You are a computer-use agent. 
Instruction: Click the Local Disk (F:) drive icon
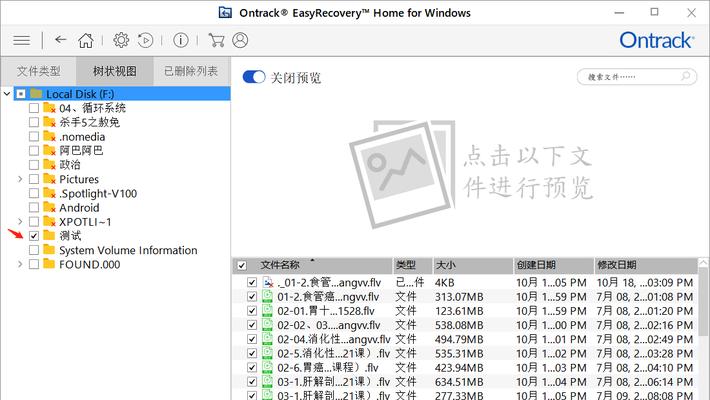click(36, 94)
